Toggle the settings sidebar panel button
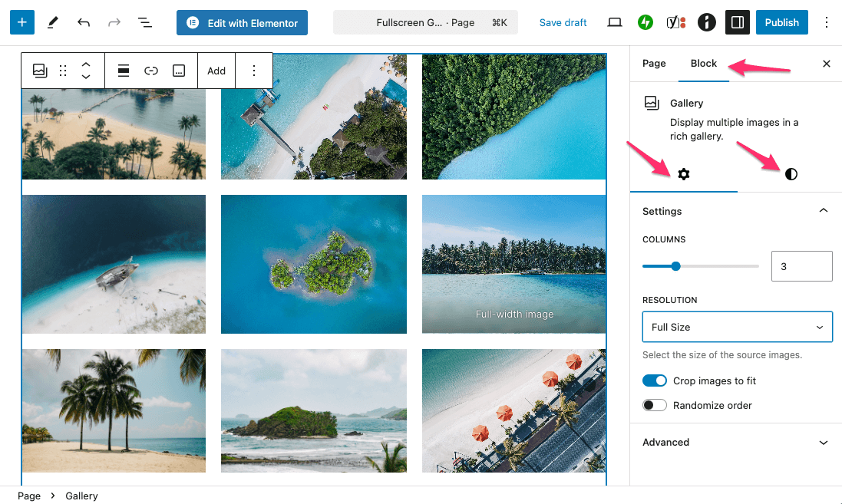The width and height of the screenshot is (842, 504). point(737,22)
